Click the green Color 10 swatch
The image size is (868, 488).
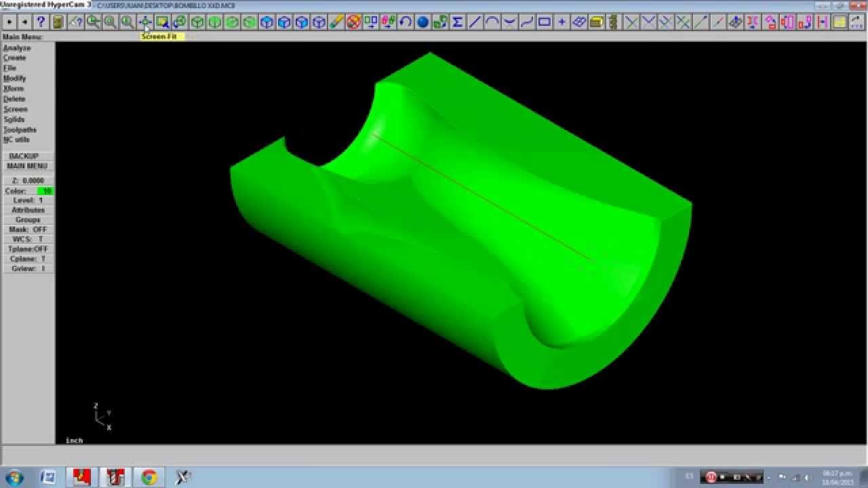(x=45, y=191)
